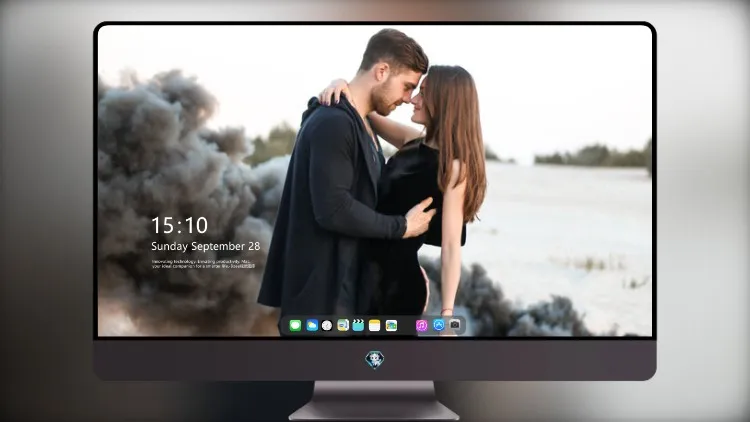This screenshot has width=750, height=422.
Task: Open the Maps icon in the dock
Action: tap(343, 325)
